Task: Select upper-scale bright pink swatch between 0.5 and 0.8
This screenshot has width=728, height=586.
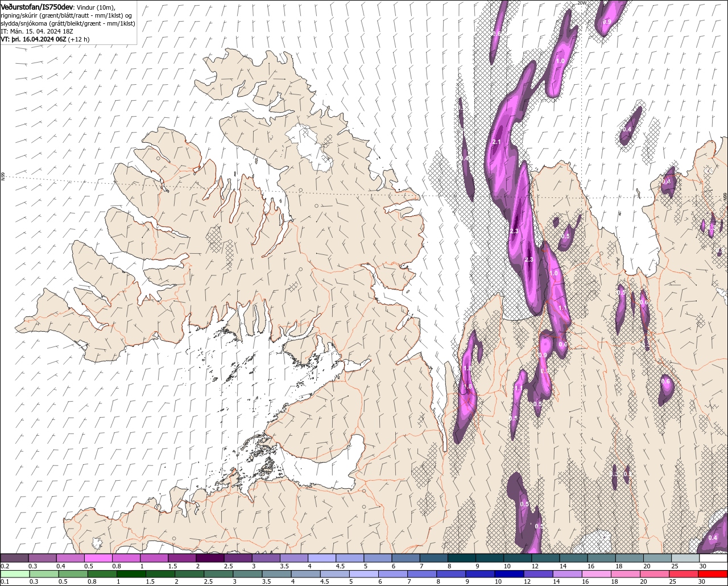Action: [98, 558]
